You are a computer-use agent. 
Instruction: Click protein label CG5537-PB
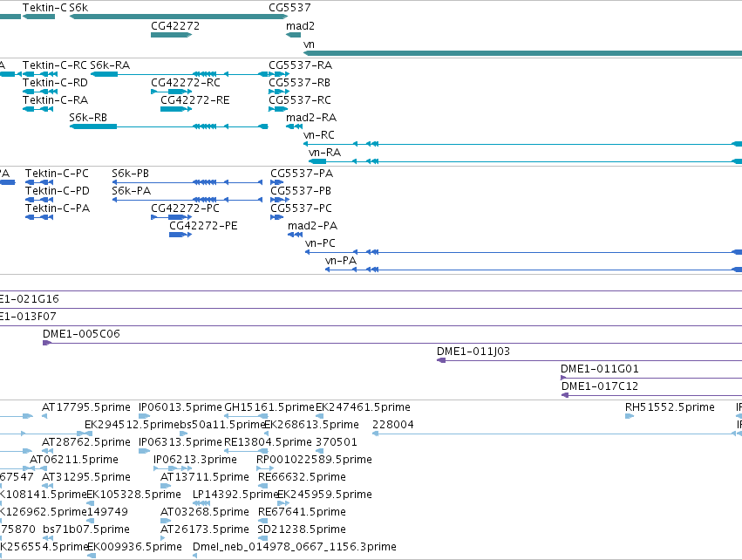pos(301,191)
